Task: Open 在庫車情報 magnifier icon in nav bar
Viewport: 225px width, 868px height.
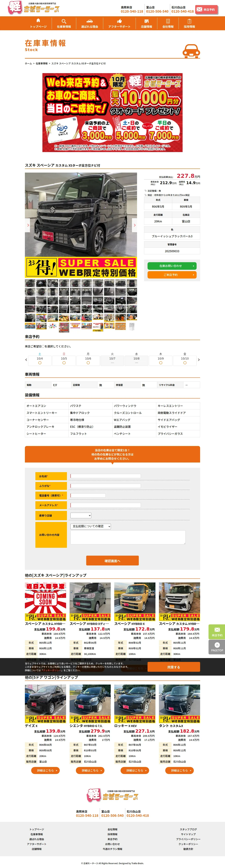Action: tap(64, 21)
